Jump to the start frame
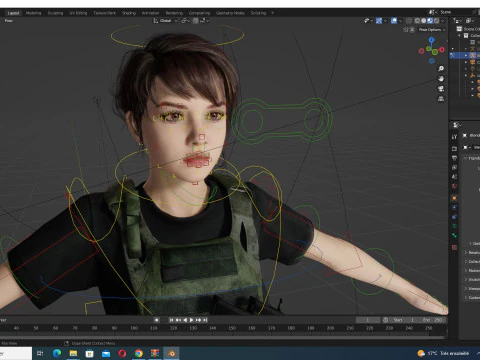Screen dimensions: 480x360 (x=171, y=320)
